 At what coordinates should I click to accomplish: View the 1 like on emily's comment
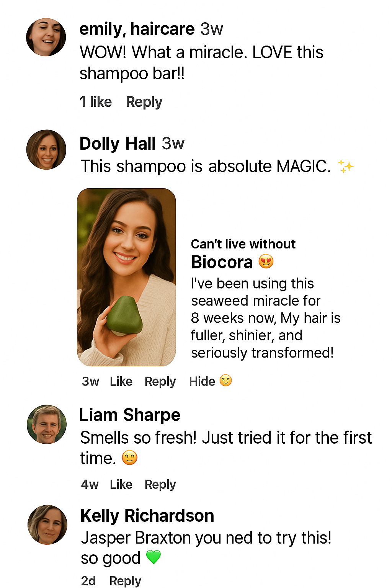pyautogui.click(x=96, y=102)
